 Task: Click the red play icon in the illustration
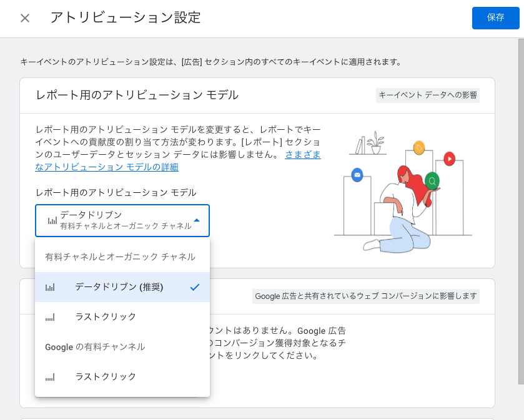click(x=449, y=159)
